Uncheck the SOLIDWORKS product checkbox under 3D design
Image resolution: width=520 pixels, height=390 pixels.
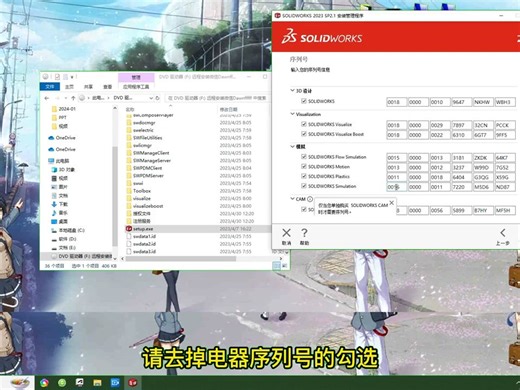(x=304, y=101)
